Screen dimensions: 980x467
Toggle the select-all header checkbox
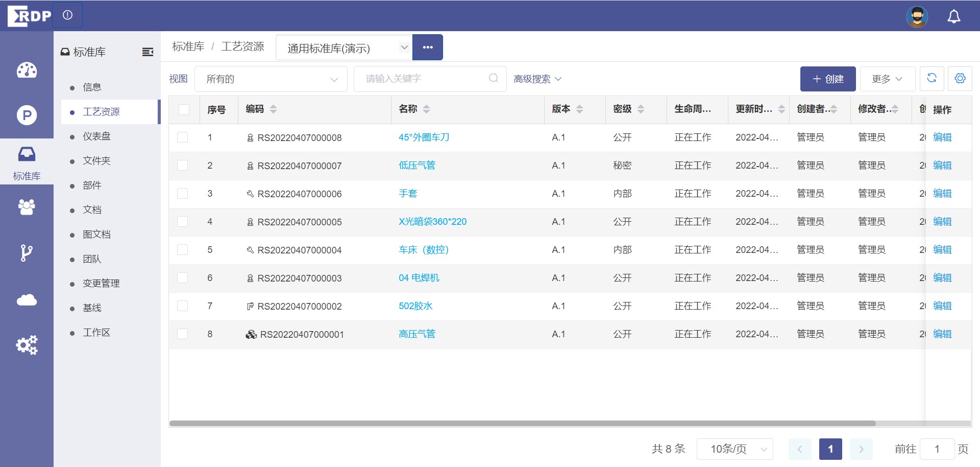pos(184,109)
